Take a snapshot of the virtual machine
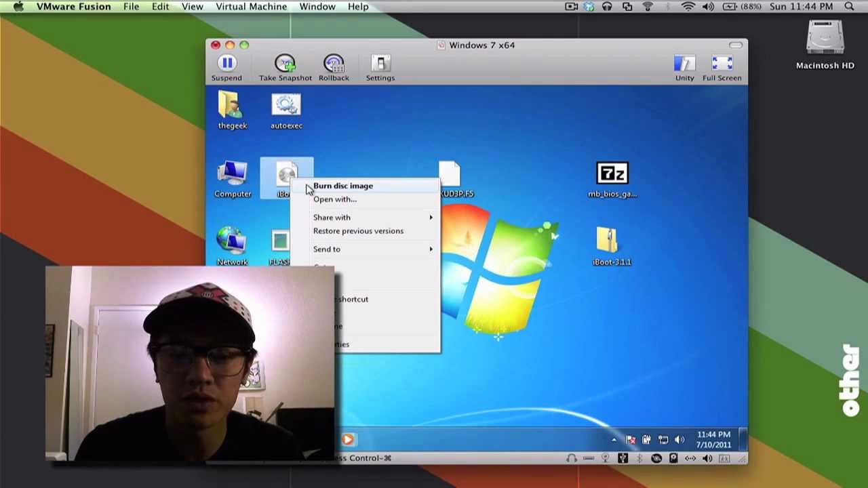The height and width of the screenshot is (488, 868). coord(285,68)
